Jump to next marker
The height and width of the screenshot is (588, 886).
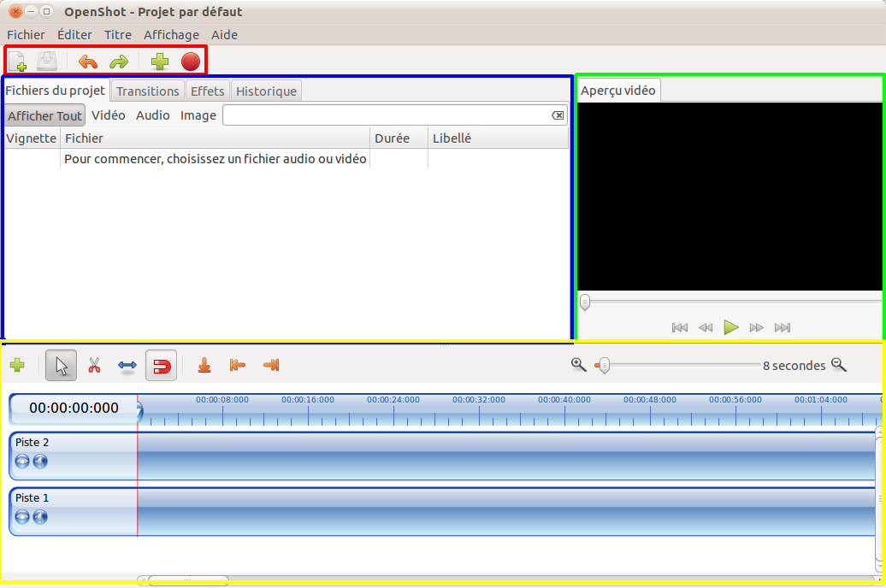pos(271,365)
